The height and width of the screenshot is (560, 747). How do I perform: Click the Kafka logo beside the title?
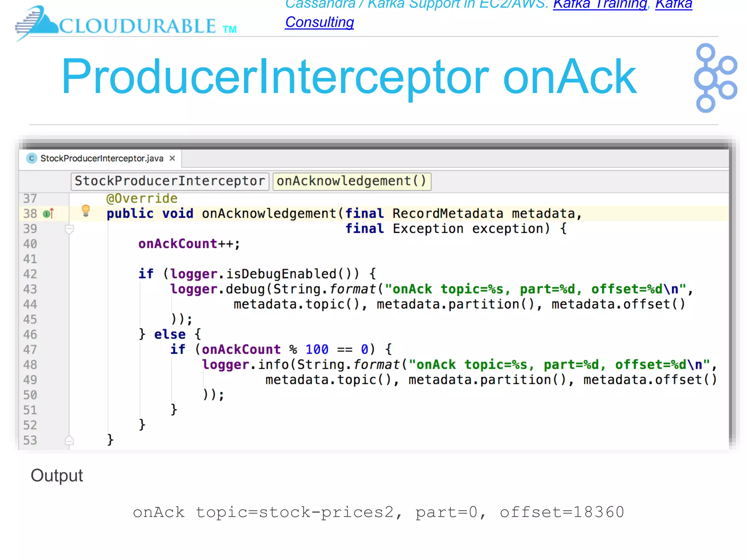pos(715,78)
